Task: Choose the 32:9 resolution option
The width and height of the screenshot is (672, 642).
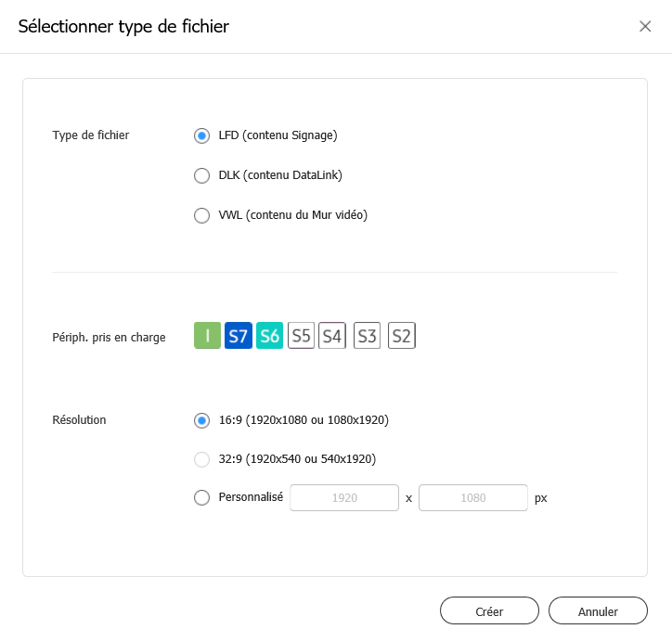Action: click(x=201, y=458)
